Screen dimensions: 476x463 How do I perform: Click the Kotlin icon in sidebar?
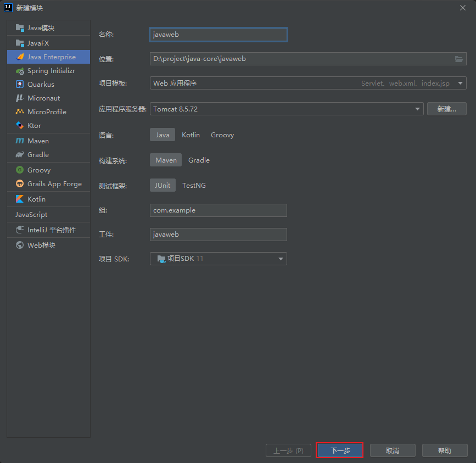coord(20,199)
